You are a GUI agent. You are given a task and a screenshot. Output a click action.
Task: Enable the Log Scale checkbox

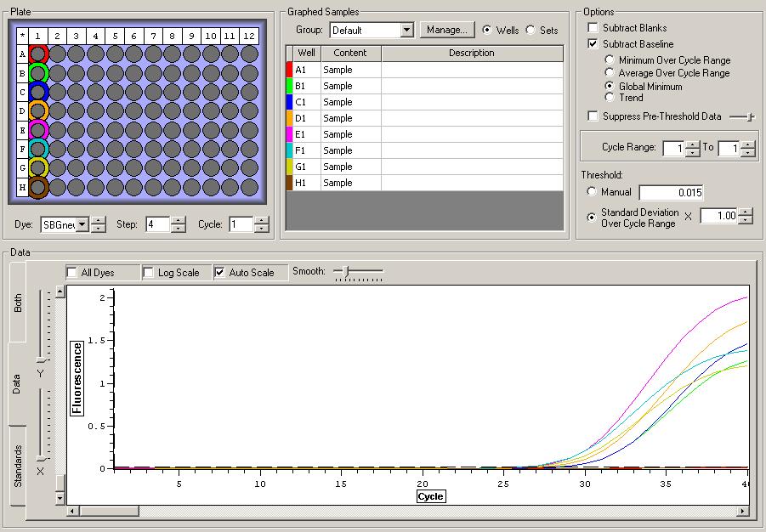(x=149, y=273)
